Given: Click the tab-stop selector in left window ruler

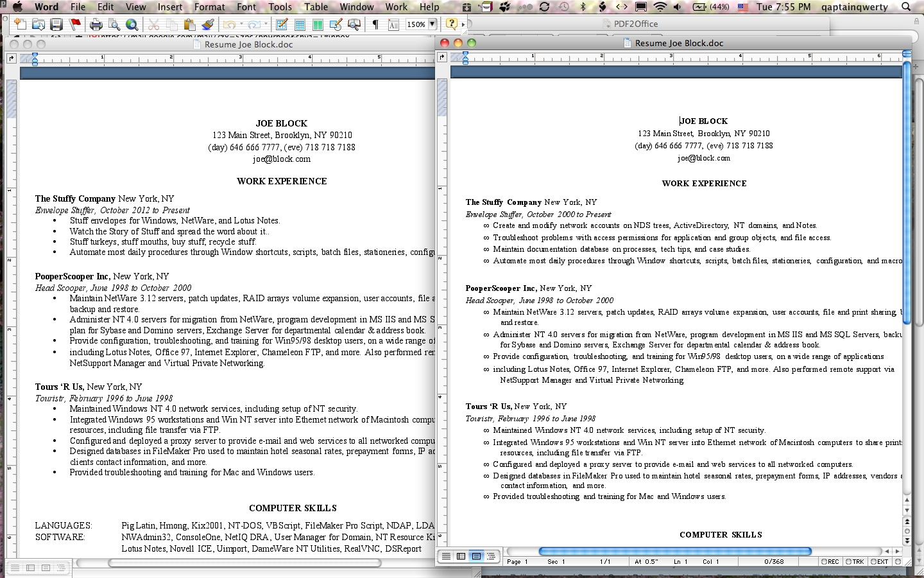Looking at the screenshot, I should point(11,58).
